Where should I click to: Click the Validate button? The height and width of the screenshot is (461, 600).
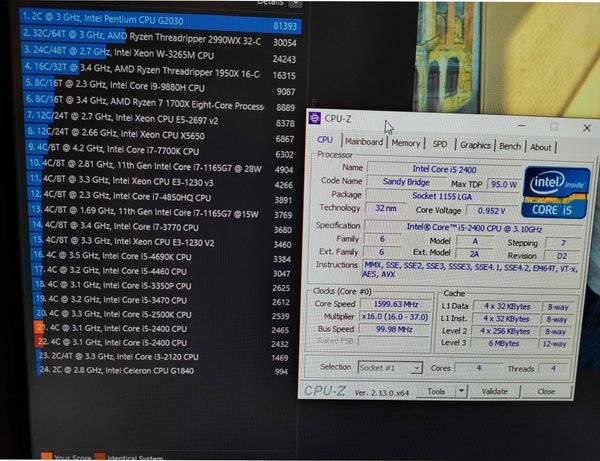click(x=495, y=391)
